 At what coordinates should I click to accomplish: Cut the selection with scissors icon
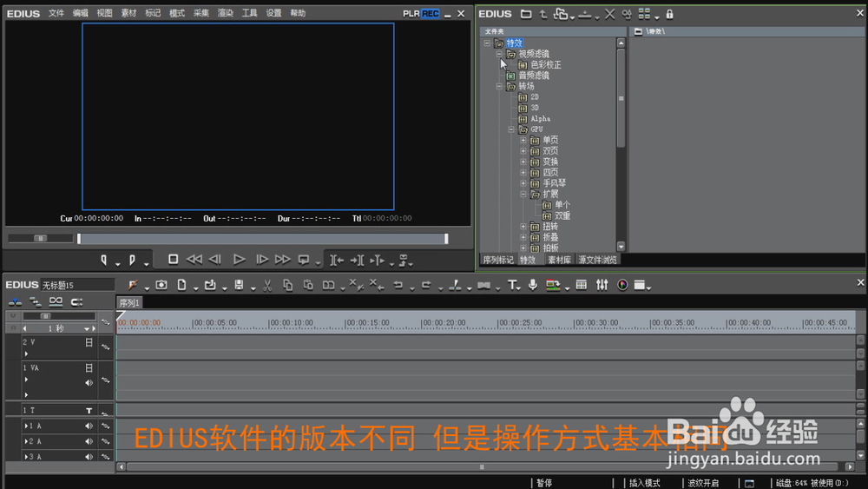coord(267,285)
